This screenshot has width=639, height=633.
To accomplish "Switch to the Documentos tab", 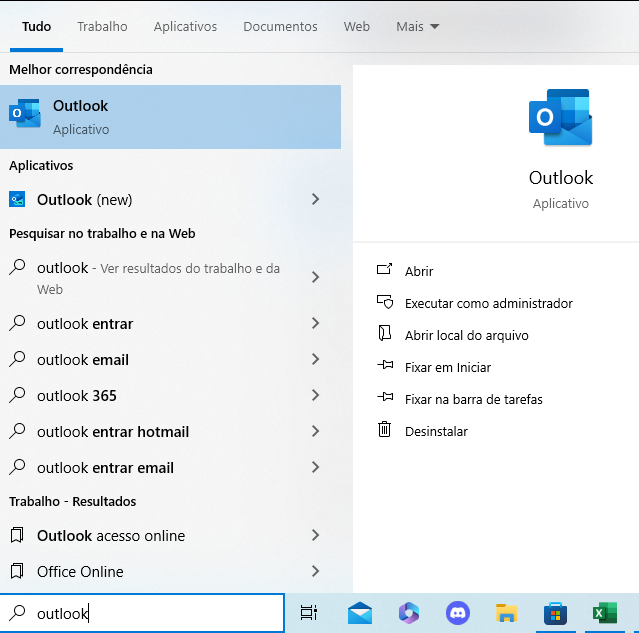I will [280, 26].
